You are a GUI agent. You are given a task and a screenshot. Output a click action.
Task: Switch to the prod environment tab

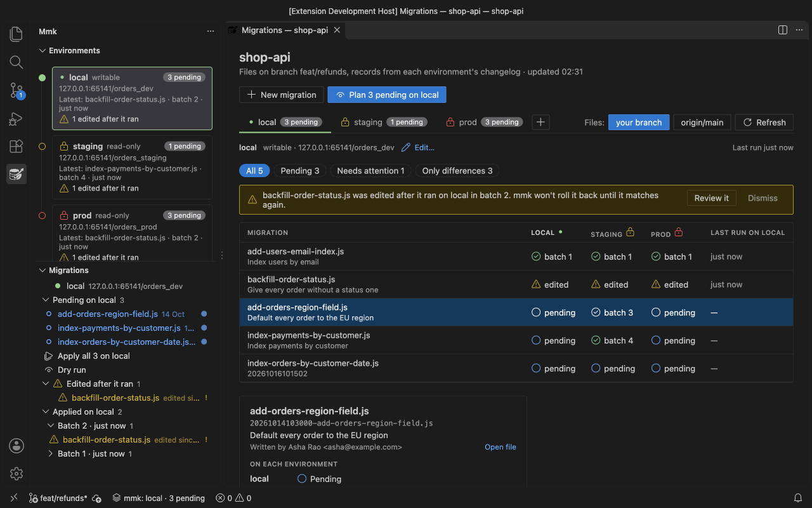coord(485,122)
